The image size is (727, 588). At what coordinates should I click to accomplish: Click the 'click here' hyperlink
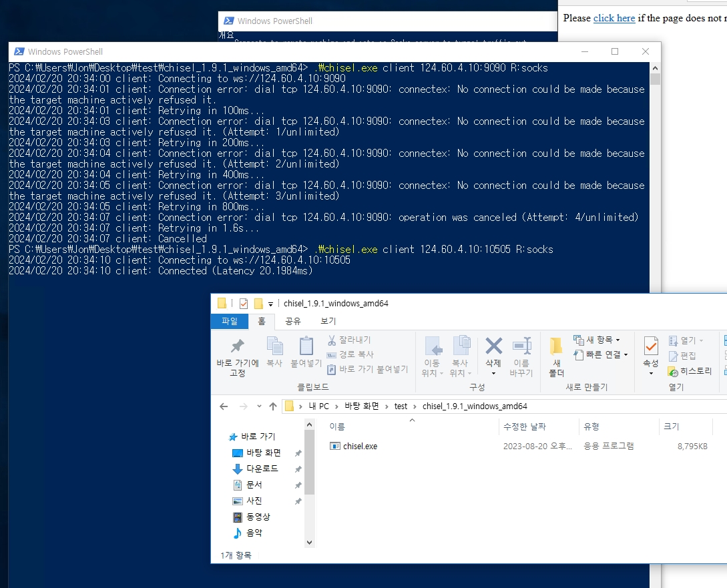tap(614, 18)
